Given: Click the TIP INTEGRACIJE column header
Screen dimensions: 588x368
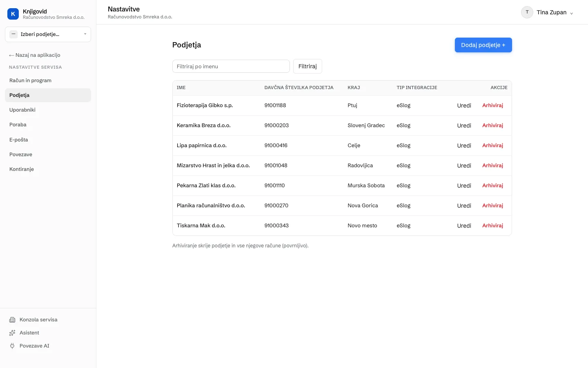Looking at the screenshot, I should click(417, 88).
